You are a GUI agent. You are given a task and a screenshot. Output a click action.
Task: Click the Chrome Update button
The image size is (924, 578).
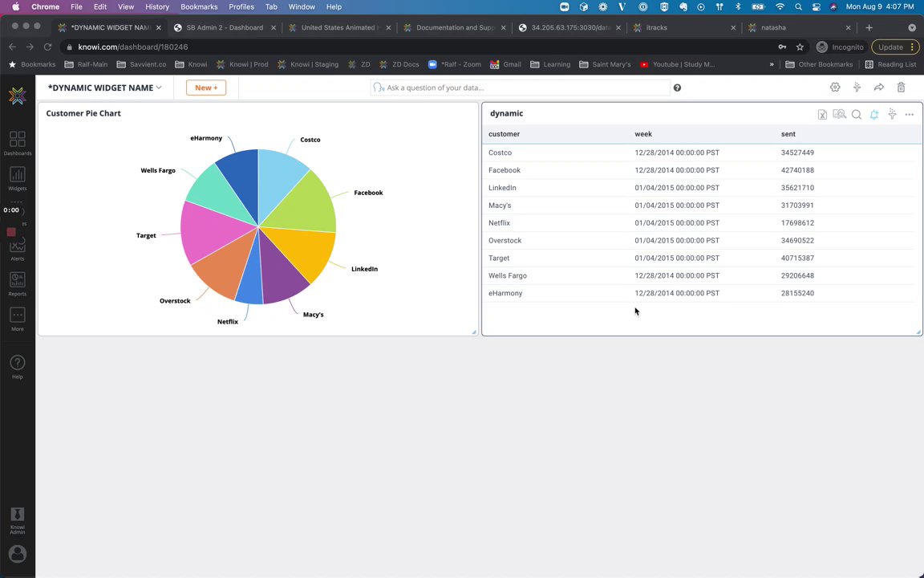894,47
